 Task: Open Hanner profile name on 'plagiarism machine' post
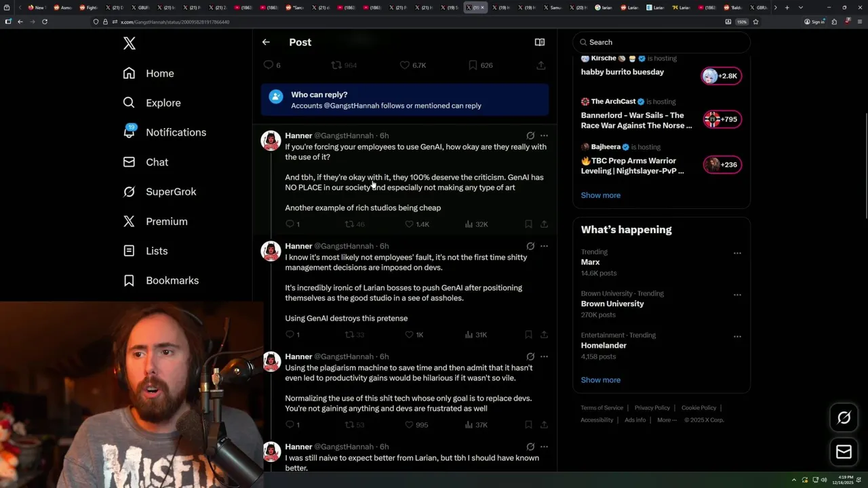point(298,357)
